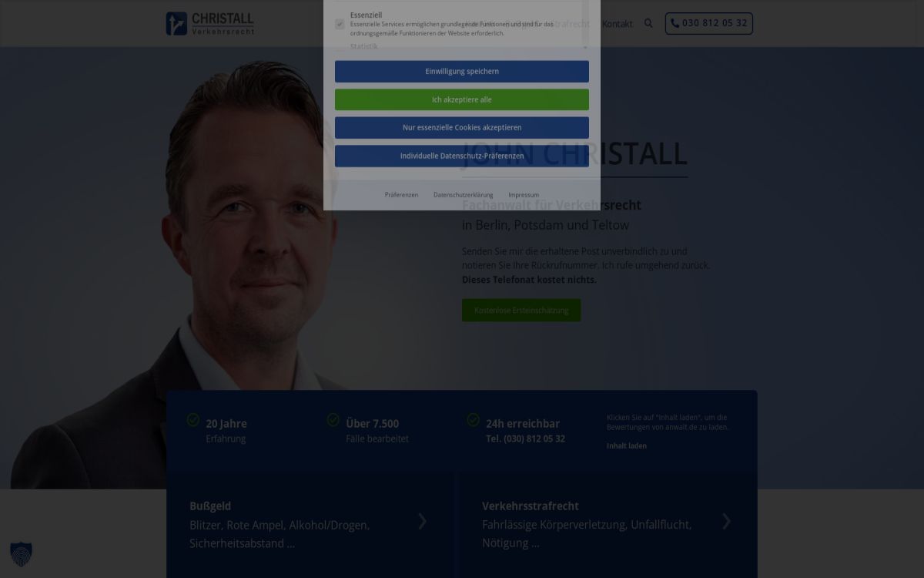Accept all cookies with green button
Viewport: 924px width, 578px height.
tap(462, 99)
